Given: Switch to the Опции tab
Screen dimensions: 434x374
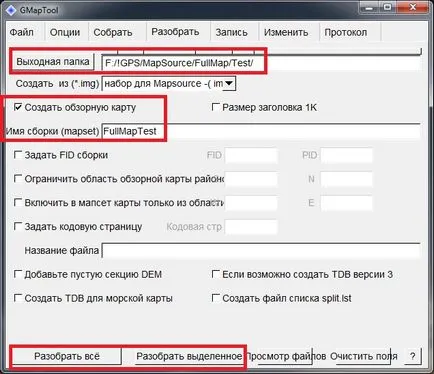Looking at the screenshot, I should coord(65,32).
